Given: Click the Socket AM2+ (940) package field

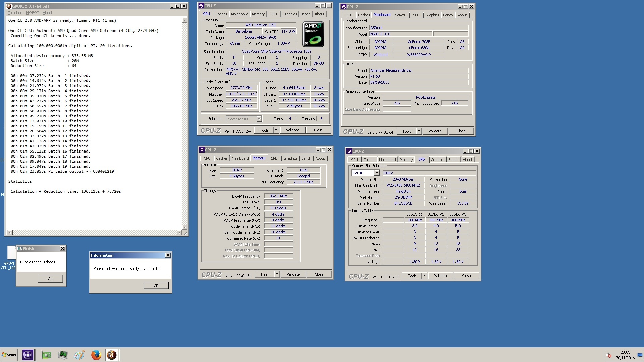Looking at the screenshot, I should pos(261,37).
